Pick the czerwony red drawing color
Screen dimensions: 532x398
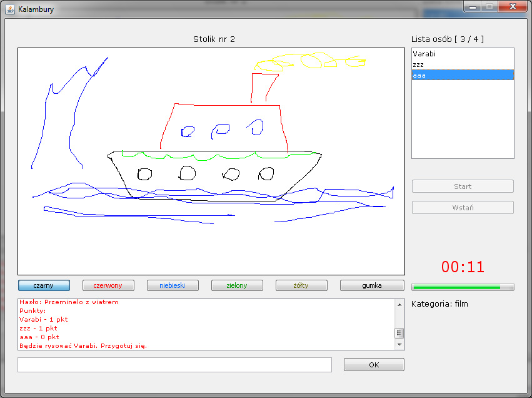[x=108, y=285]
